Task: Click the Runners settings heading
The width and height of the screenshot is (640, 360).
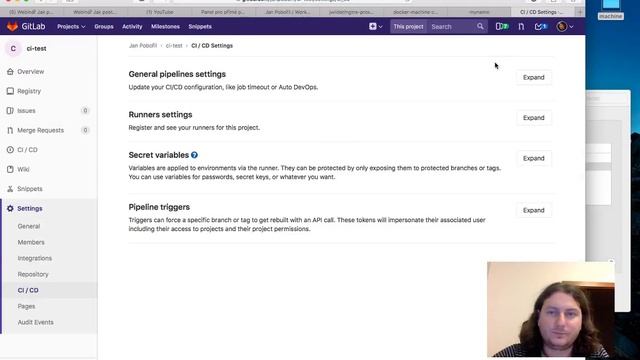Action: click(x=160, y=115)
